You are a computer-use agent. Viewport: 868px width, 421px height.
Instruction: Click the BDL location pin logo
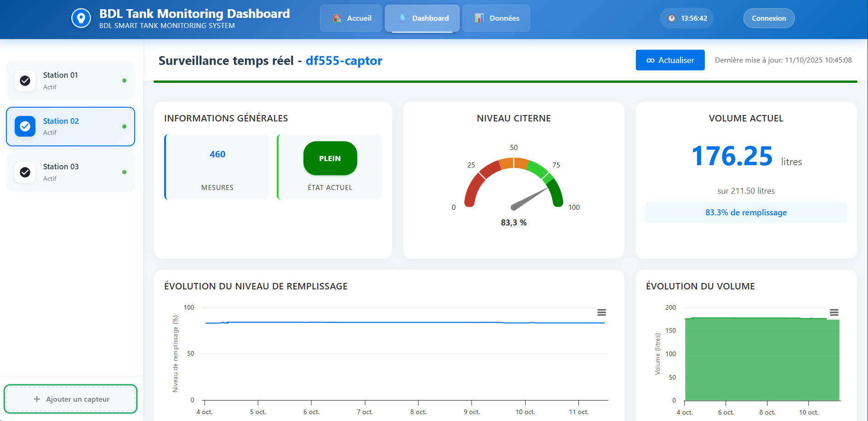(x=81, y=18)
